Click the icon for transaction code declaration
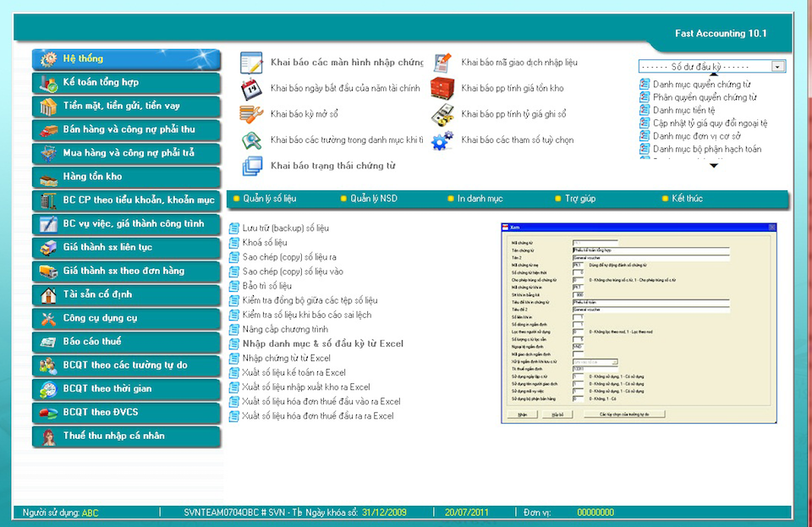The image size is (812, 527). (x=442, y=63)
